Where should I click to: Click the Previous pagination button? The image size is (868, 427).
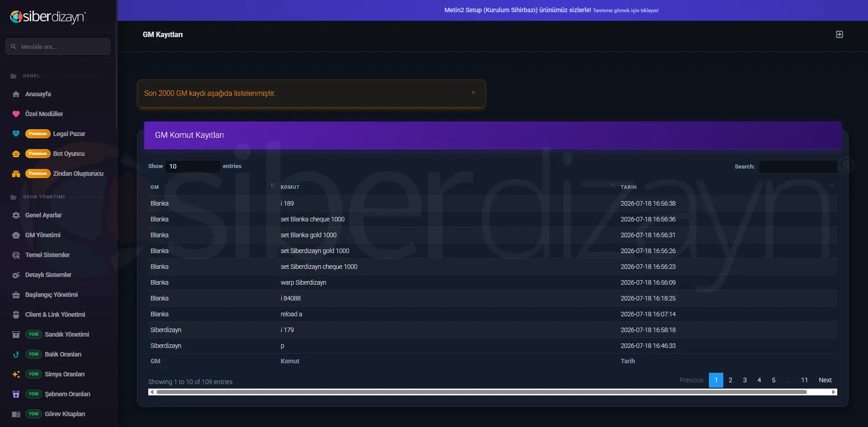tap(691, 380)
